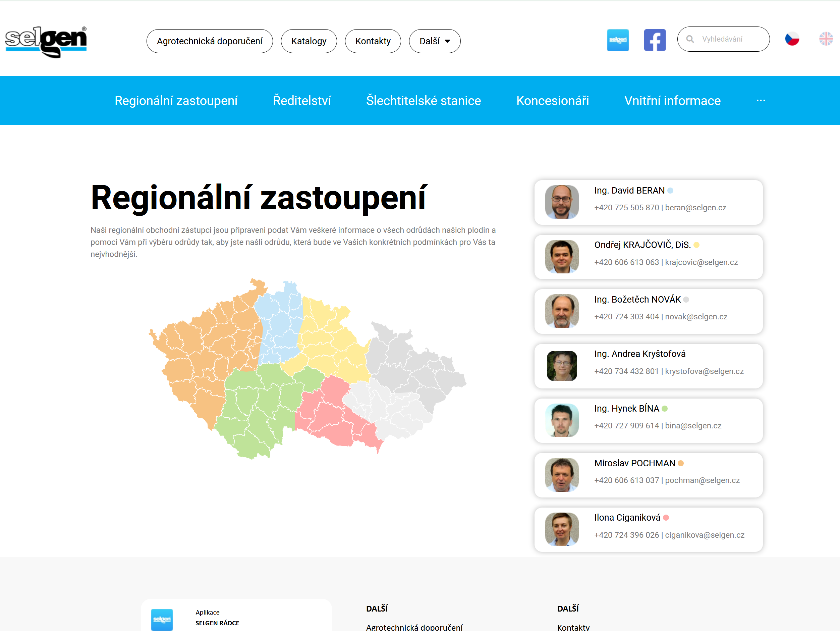The image size is (840, 631).
Task: Open footer Kontakty link
Action: (x=573, y=627)
